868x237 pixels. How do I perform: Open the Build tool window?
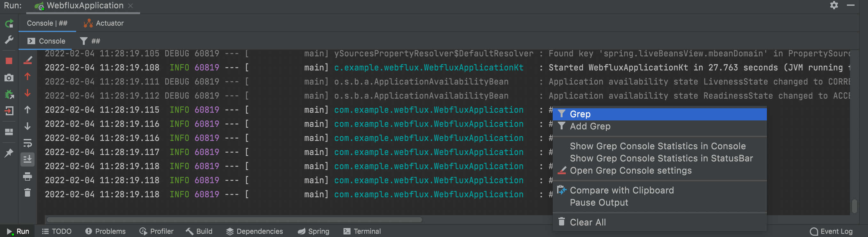pyautogui.click(x=199, y=231)
